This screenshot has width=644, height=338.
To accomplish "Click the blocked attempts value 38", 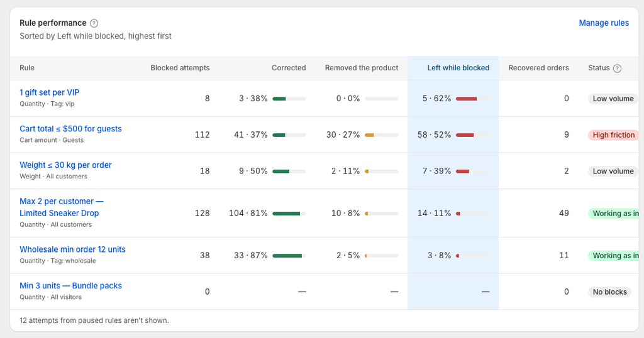I will point(204,256).
